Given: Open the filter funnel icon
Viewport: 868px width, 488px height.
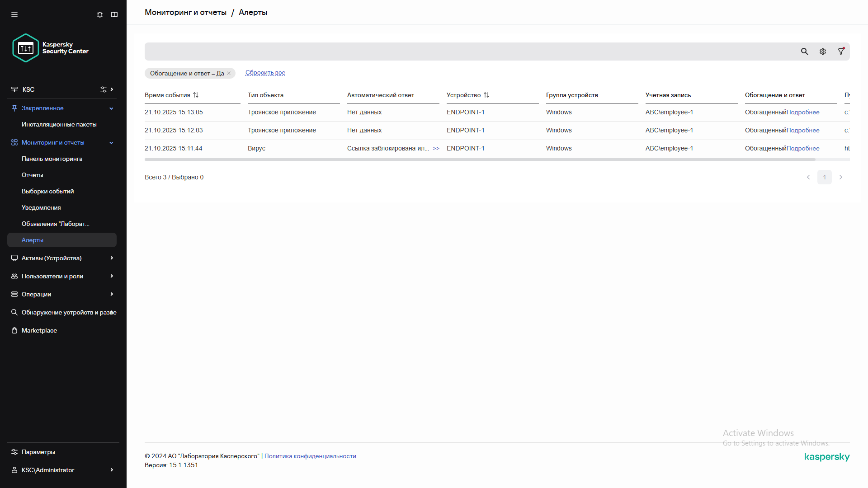Looking at the screenshot, I should (841, 52).
